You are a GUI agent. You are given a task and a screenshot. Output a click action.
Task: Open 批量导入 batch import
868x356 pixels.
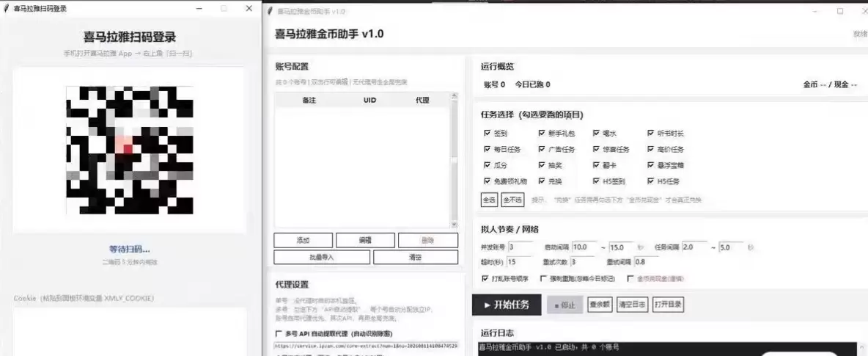coord(322,258)
